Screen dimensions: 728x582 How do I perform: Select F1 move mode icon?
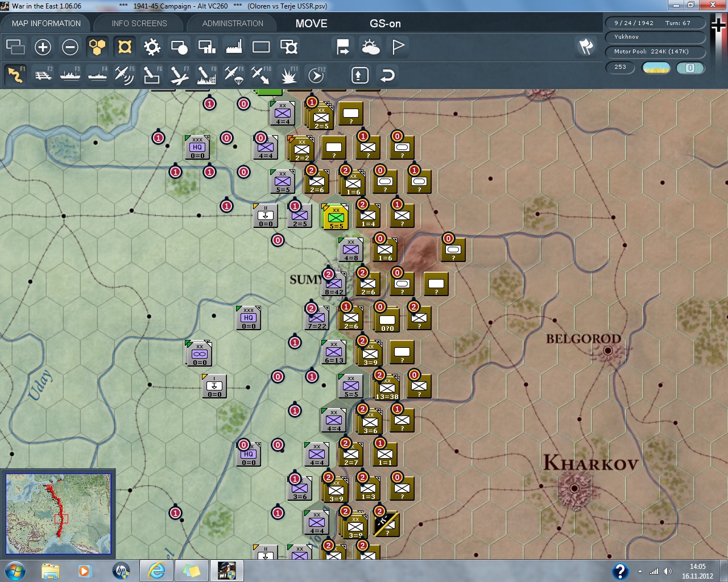(15, 75)
